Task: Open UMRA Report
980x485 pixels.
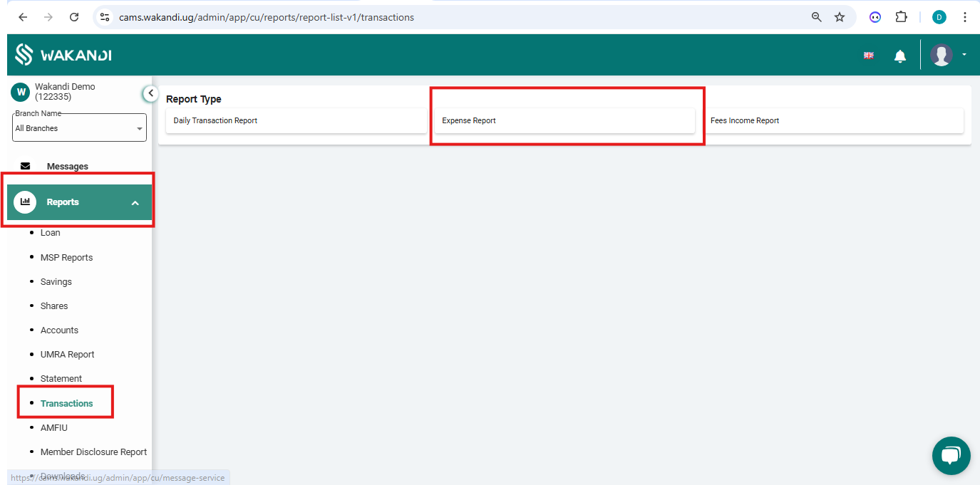Action: click(67, 355)
